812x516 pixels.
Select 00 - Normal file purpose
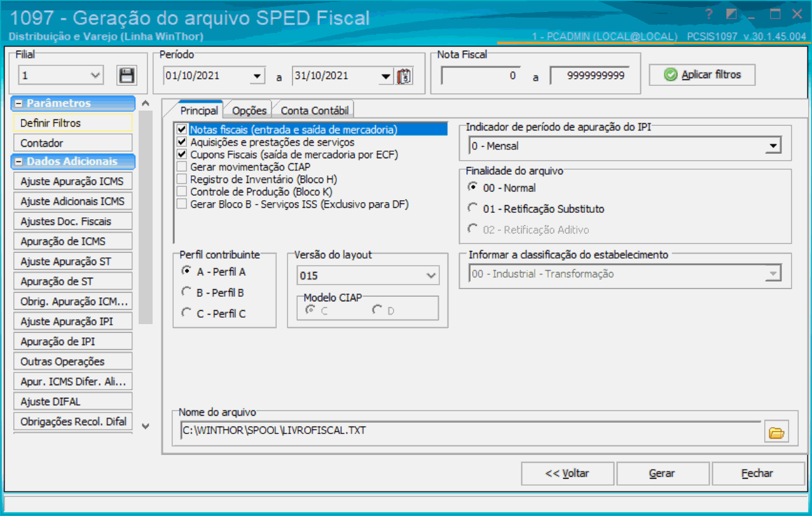(x=472, y=187)
